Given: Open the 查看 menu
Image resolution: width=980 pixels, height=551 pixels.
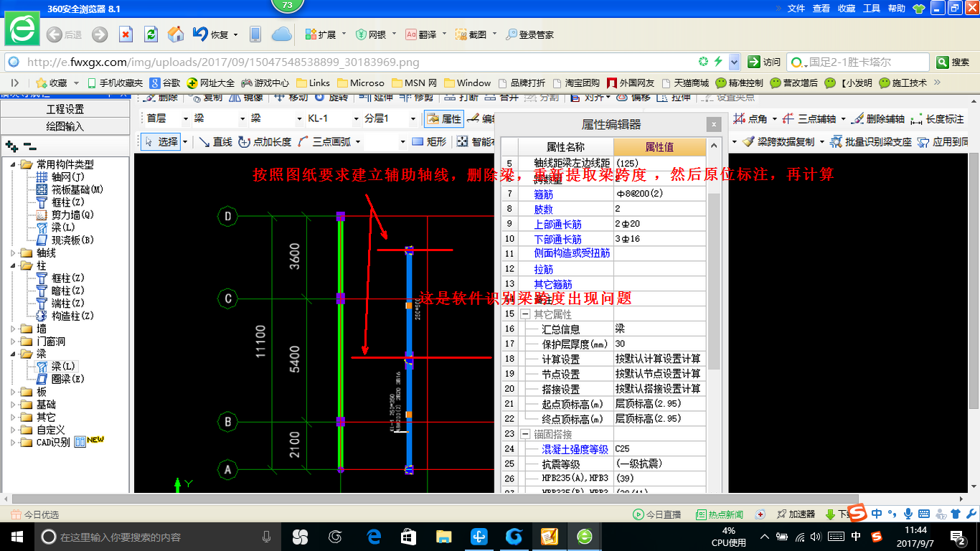Looking at the screenshot, I should pos(821,9).
